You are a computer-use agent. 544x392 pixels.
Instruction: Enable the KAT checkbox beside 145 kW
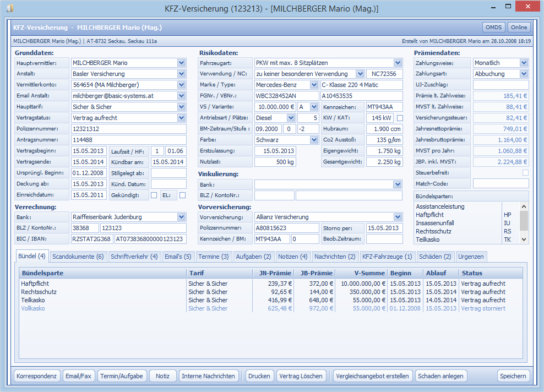pyautogui.click(x=400, y=118)
